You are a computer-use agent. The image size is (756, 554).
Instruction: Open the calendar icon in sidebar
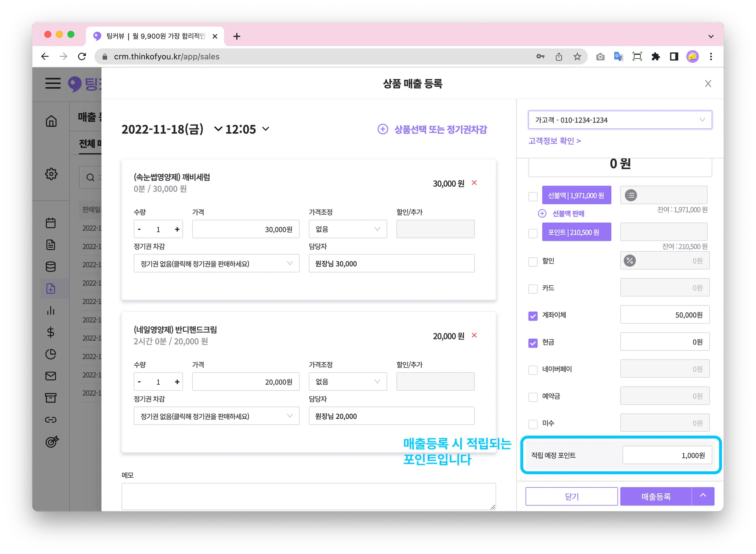[51, 223]
